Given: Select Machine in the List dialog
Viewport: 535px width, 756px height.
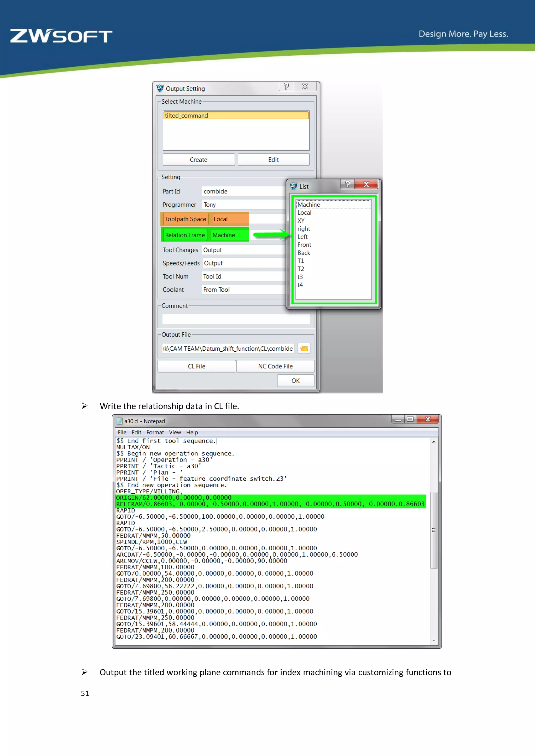Looking at the screenshot, I should [333, 204].
